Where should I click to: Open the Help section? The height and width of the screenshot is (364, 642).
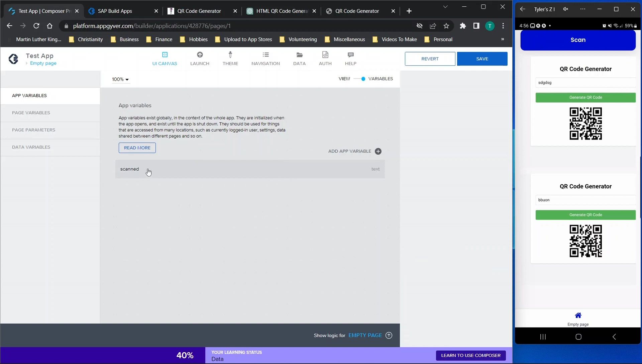(350, 59)
